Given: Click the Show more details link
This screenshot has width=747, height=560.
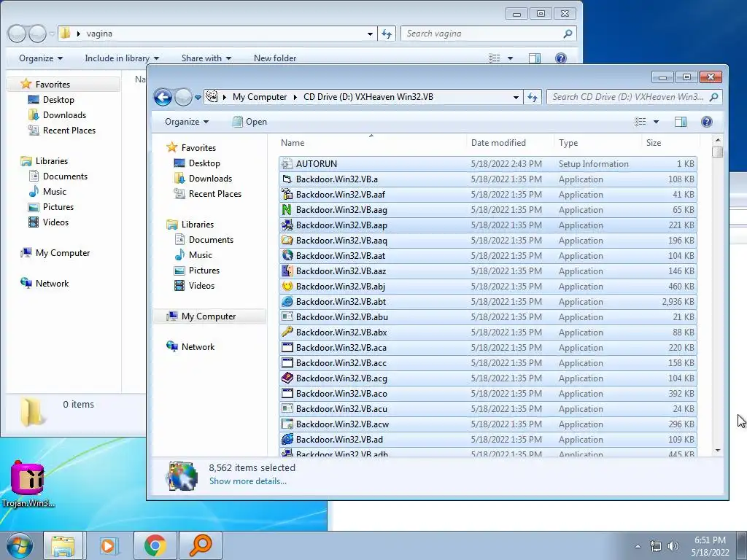Looking at the screenshot, I should point(248,481).
